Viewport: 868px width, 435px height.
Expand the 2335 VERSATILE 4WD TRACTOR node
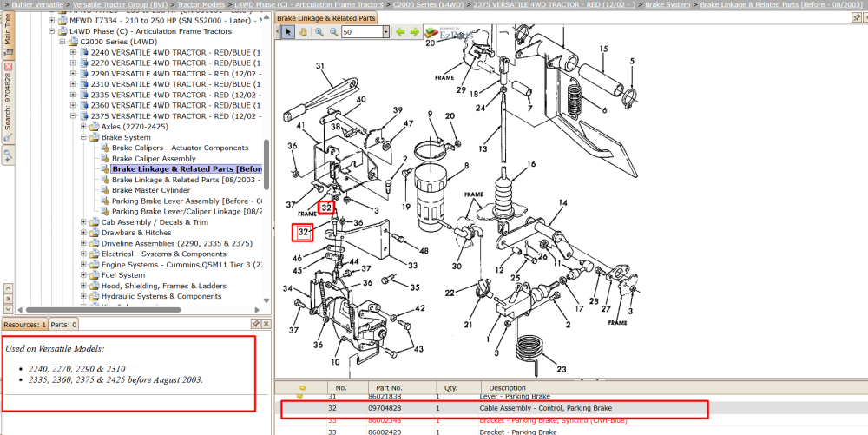pyautogui.click(x=73, y=96)
